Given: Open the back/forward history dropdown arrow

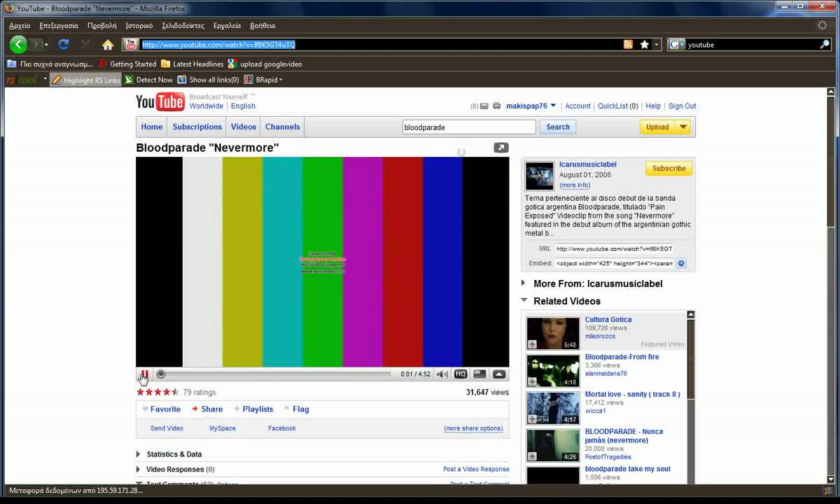Looking at the screenshot, I should (x=46, y=44).
